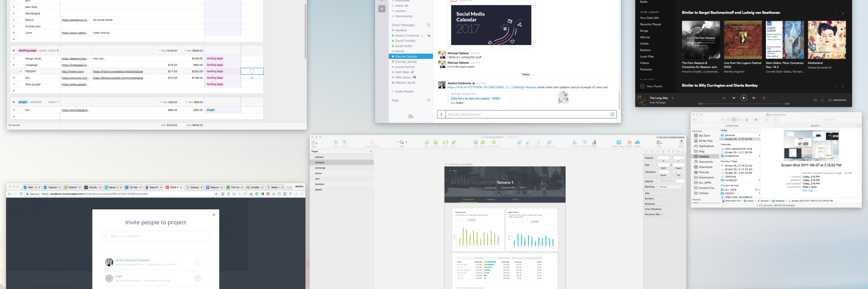Image resolution: width=868 pixels, height=289 pixels.
Task: Bookmark the page with Chrome star icon
Action: [x=216, y=194]
